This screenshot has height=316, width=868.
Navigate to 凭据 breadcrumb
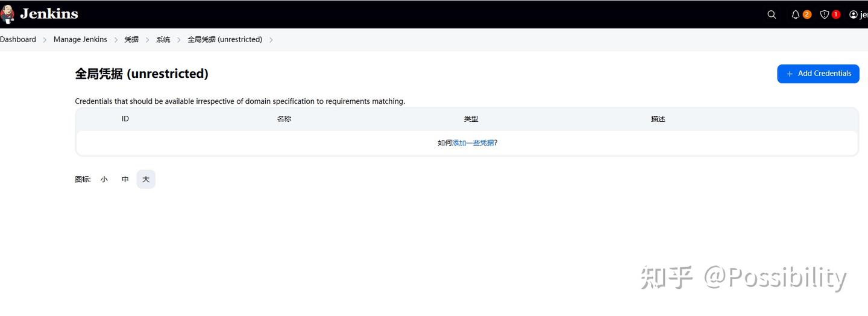[x=131, y=39]
